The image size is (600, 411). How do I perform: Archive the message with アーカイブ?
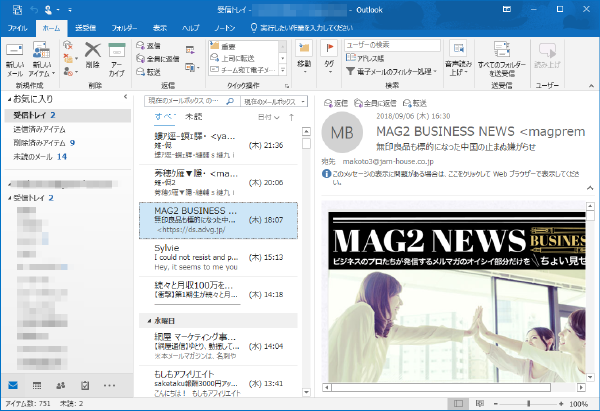point(117,60)
